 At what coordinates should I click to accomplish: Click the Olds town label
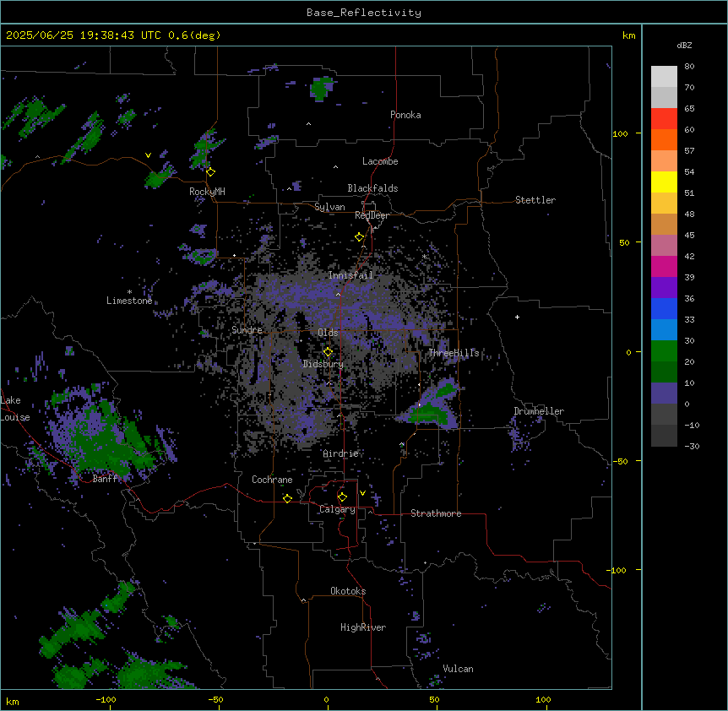328,333
